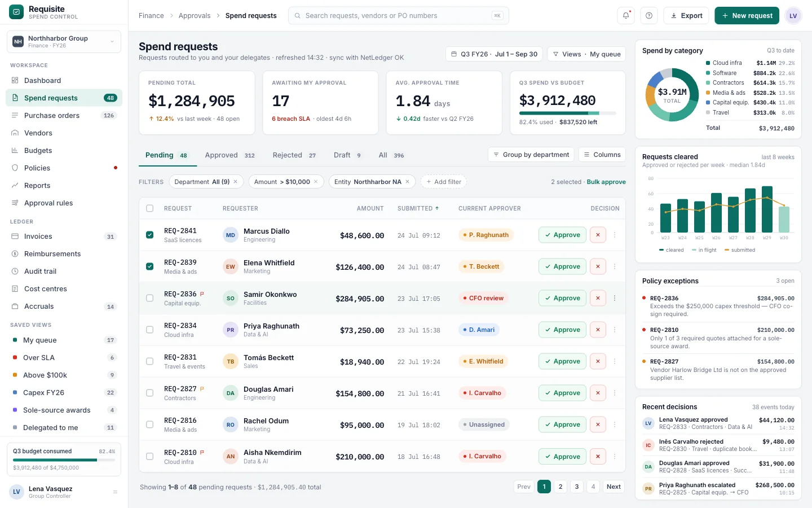Select the Pending tab

167,155
